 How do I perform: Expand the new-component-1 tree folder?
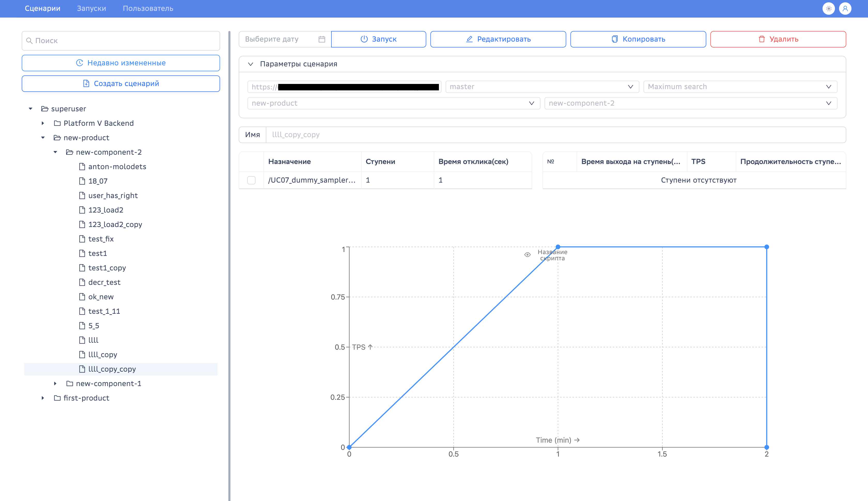[55, 383]
